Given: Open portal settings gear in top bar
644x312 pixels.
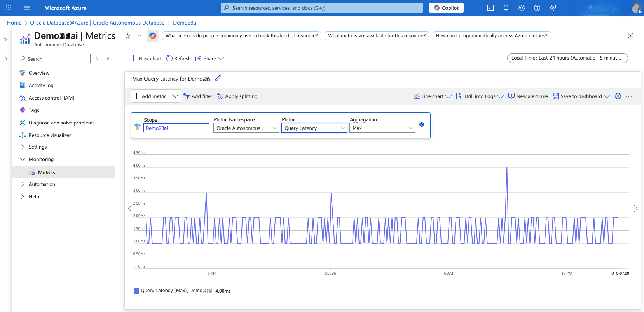Looking at the screenshot, I should tap(522, 8).
